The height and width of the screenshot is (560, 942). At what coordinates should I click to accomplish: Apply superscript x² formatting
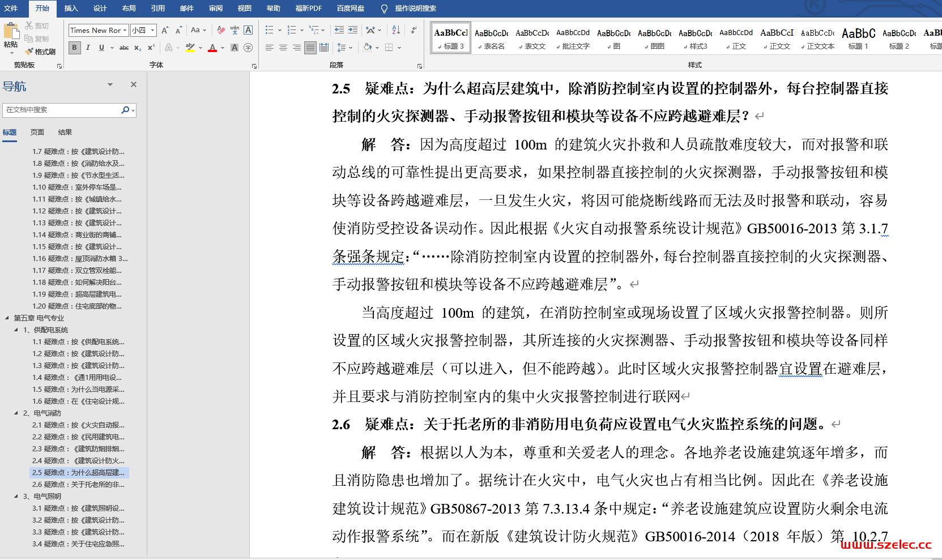click(151, 48)
